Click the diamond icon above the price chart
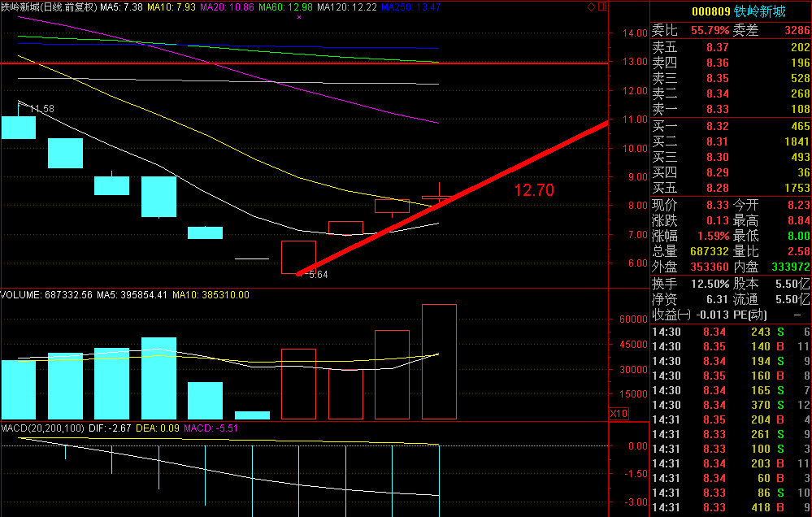This screenshot has height=517, width=812. point(592,7)
